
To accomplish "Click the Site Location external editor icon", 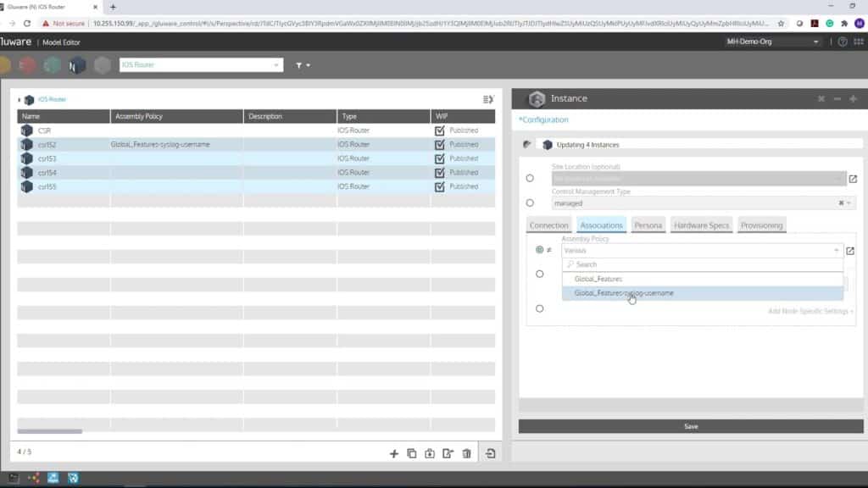I will click(x=854, y=178).
